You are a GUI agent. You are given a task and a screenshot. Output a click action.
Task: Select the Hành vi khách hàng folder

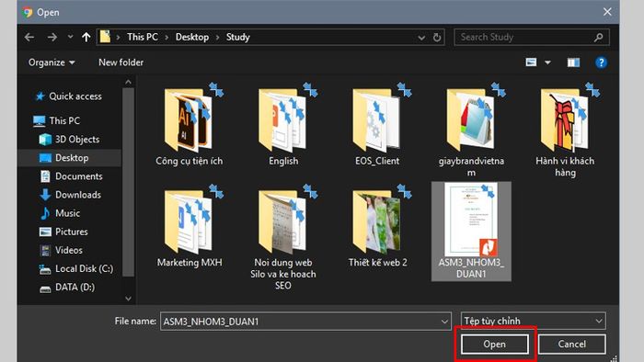click(x=565, y=130)
